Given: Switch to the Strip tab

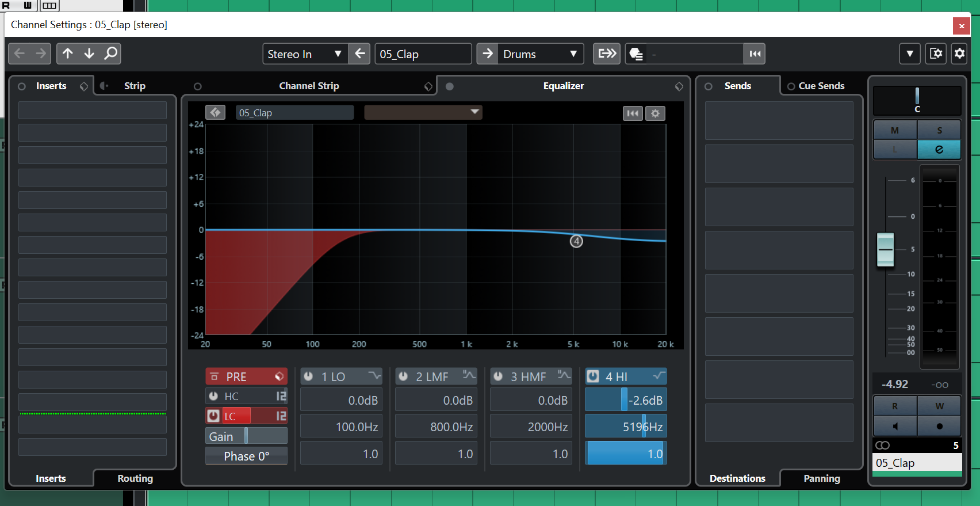Looking at the screenshot, I should (x=135, y=86).
